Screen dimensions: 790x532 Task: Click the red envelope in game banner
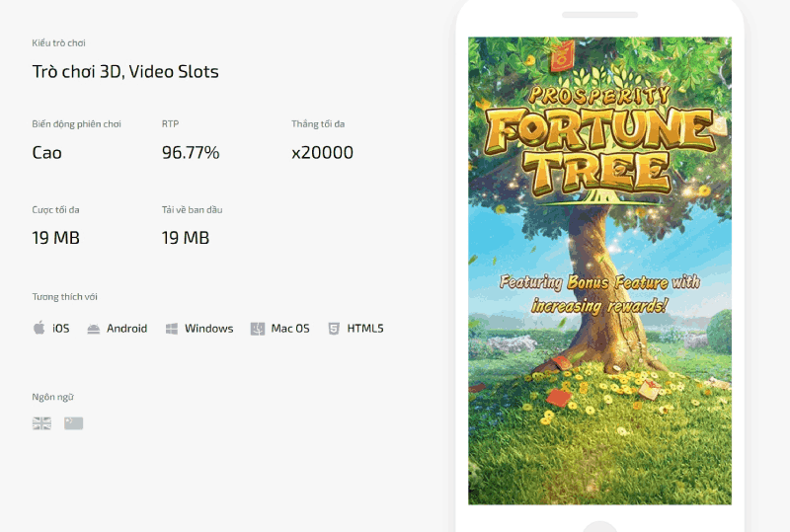566,57
